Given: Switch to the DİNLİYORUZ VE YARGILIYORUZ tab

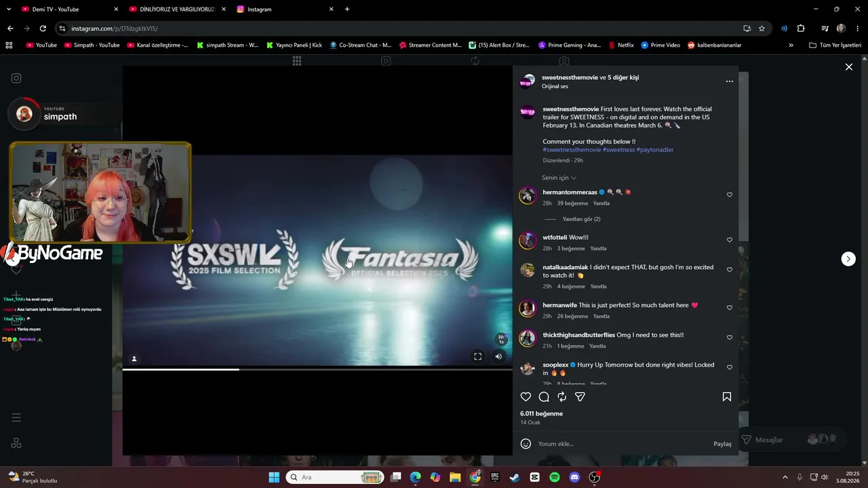Looking at the screenshot, I should (177, 9).
